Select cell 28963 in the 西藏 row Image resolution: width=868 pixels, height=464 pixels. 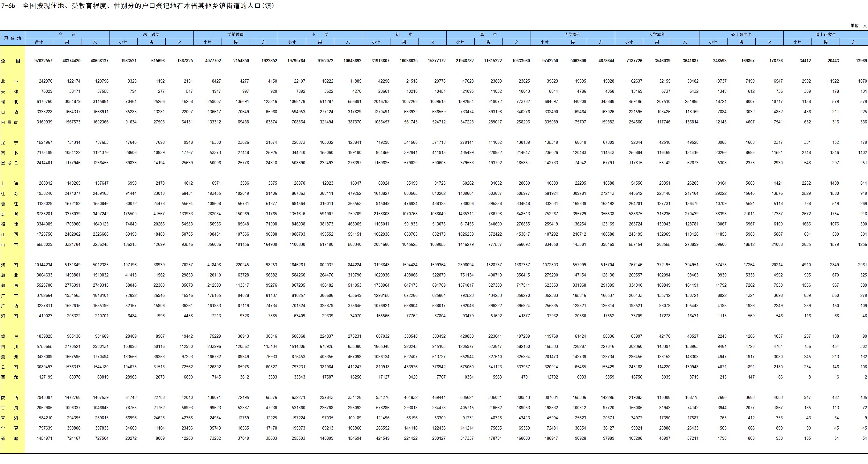click(x=131, y=377)
